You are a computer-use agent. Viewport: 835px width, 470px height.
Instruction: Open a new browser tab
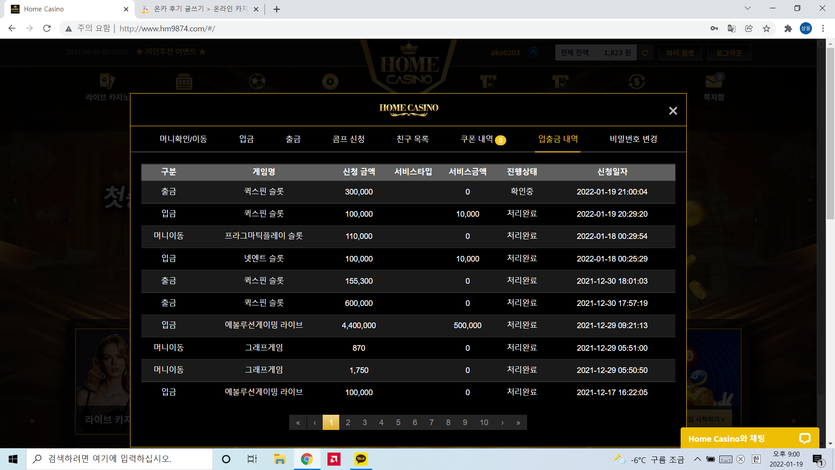tap(276, 9)
